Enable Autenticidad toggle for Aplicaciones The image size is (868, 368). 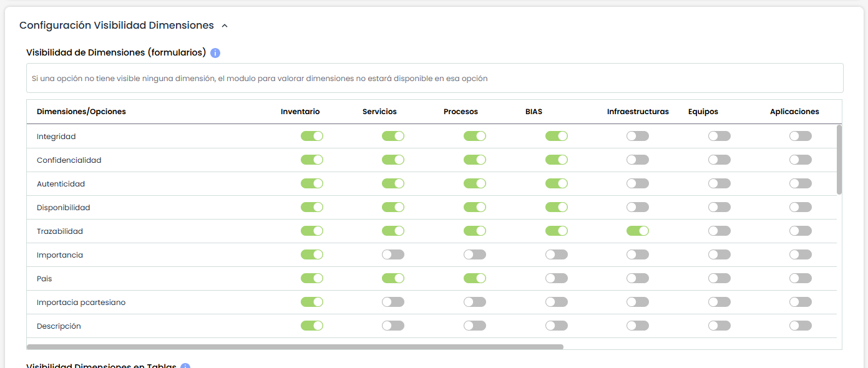point(801,183)
